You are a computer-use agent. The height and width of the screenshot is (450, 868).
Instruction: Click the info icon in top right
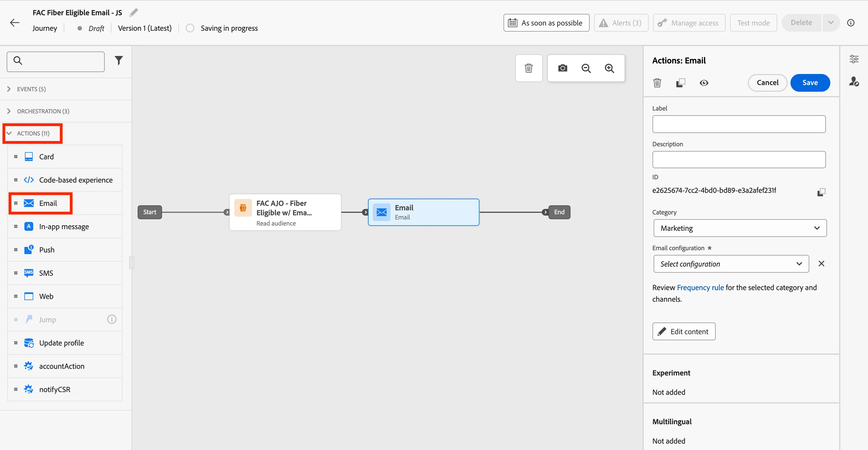tap(851, 23)
